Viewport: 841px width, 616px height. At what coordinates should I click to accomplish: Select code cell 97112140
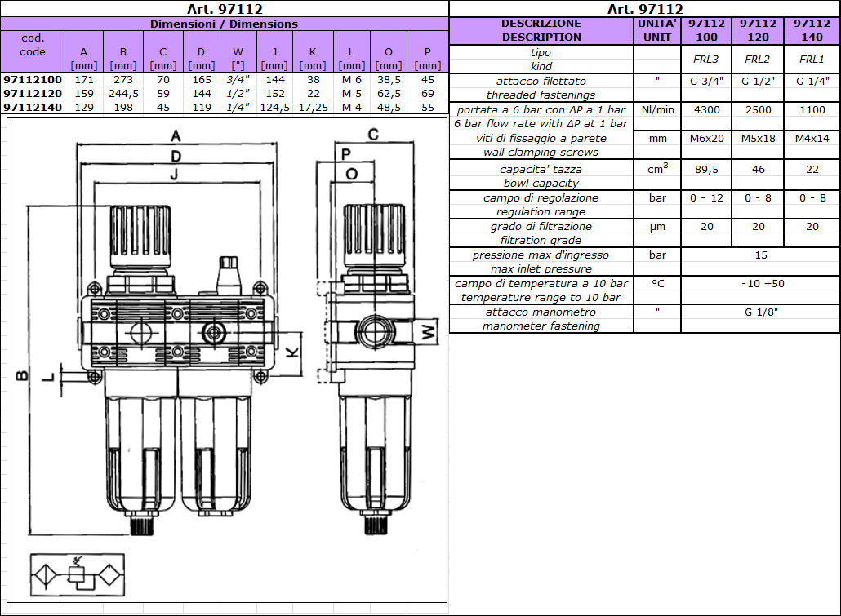click(x=33, y=107)
